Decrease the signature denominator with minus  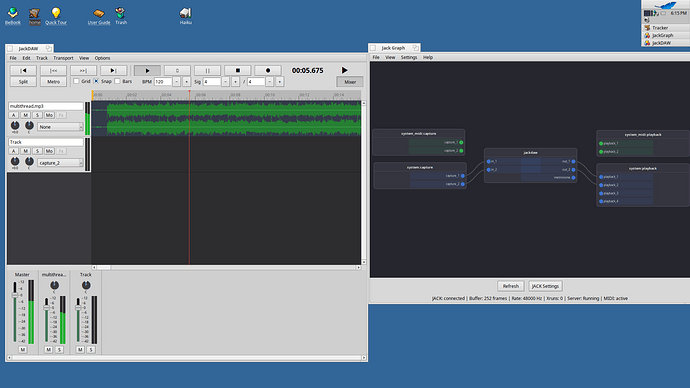[270, 82]
